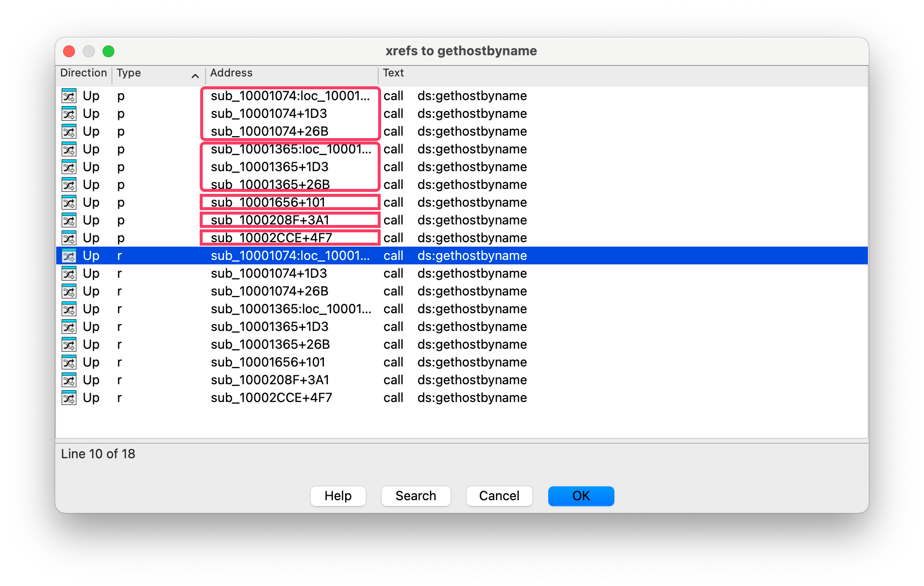Viewport: 924px width, 586px height.
Task: Confirm selection with OK button
Action: [581, 496]
